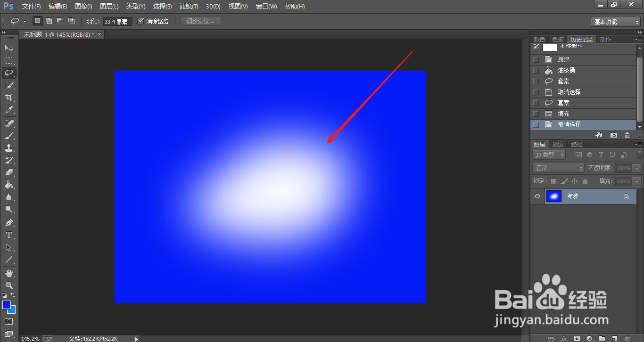Add a layer mask
This screenshot has width=644, height=342.
(x=576, y=338)
